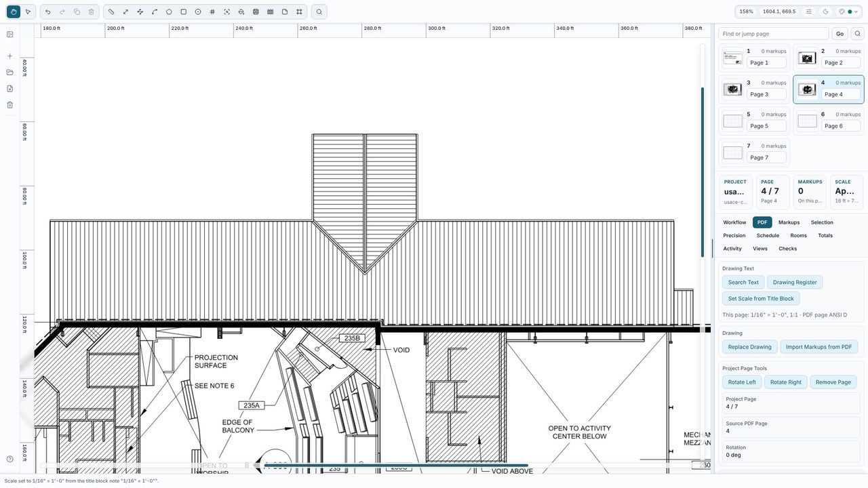The height and width of the screenshot is (488, 868).
Task: Click the trash icon in left sidebar
Action: click(x=9, y=105)
